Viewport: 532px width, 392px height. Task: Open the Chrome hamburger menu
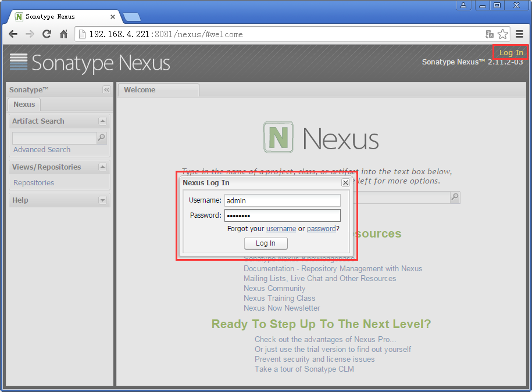tap(519, 34)
